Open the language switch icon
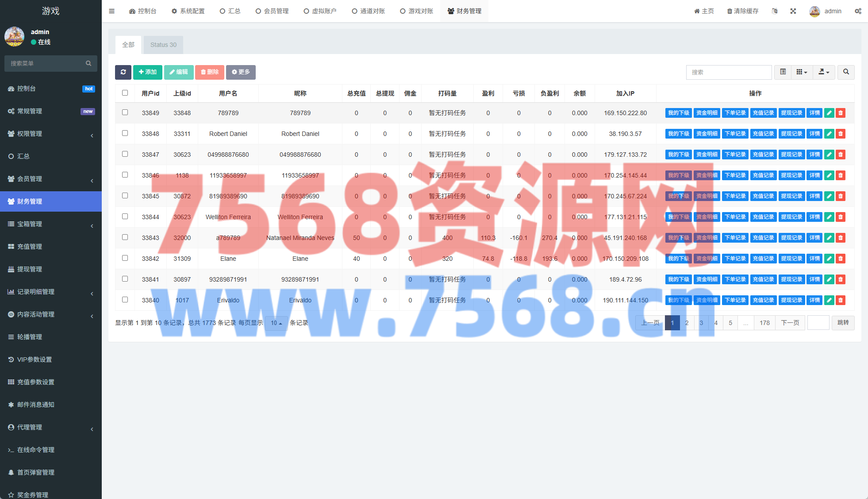The height and width of the screenshot is (499, 868). coord(775,11)
